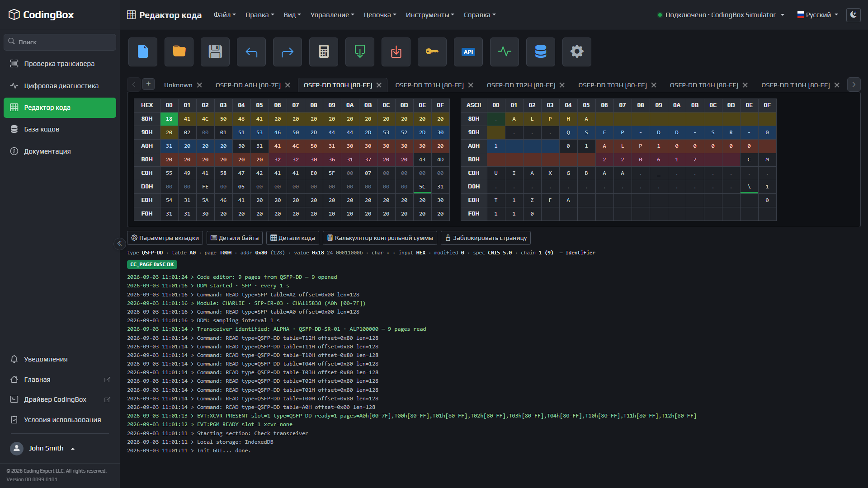
Task: Open the Драйвер CodingBox link
Action: coord(60,399)
